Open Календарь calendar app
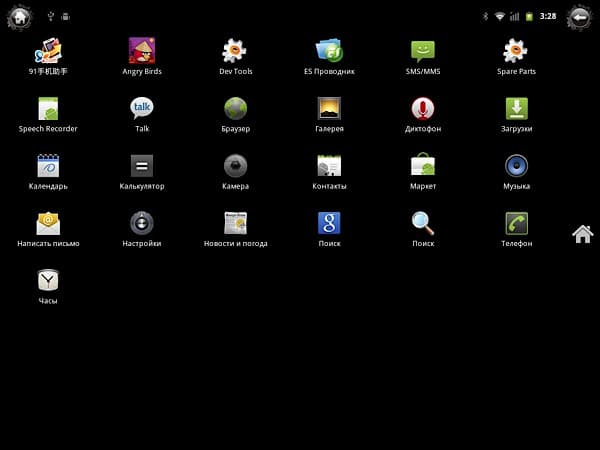Viewport: 600px width, 450px height. tap(48, 172)
